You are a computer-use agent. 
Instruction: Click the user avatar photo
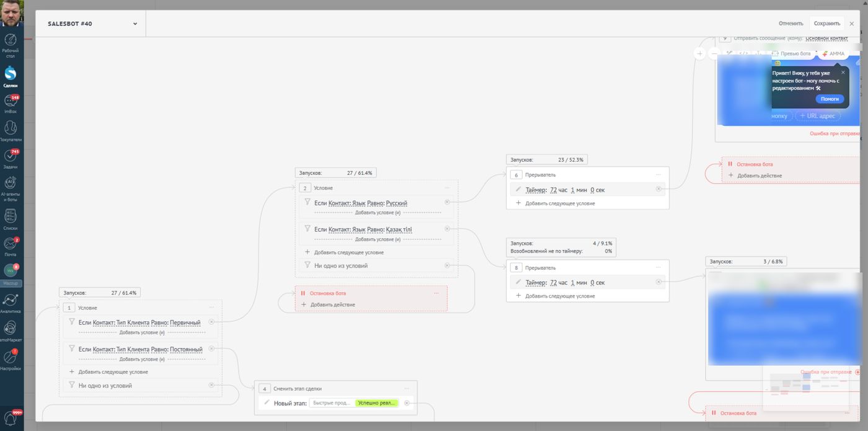pos(12,12)
